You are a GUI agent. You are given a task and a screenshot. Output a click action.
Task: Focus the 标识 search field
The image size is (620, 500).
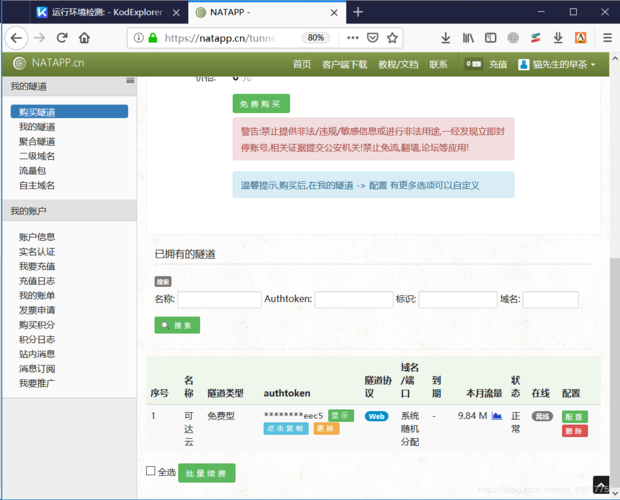tap(458, 300)
